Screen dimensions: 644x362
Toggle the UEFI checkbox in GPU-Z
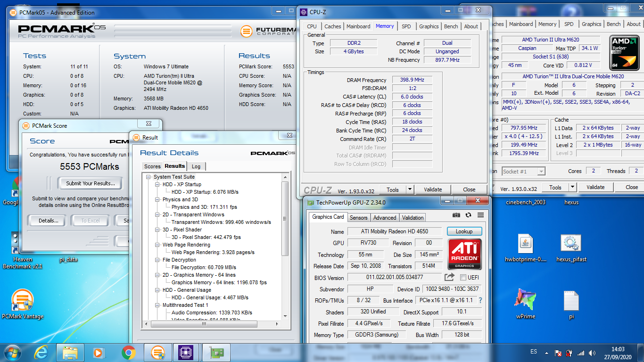click(463, 277)
